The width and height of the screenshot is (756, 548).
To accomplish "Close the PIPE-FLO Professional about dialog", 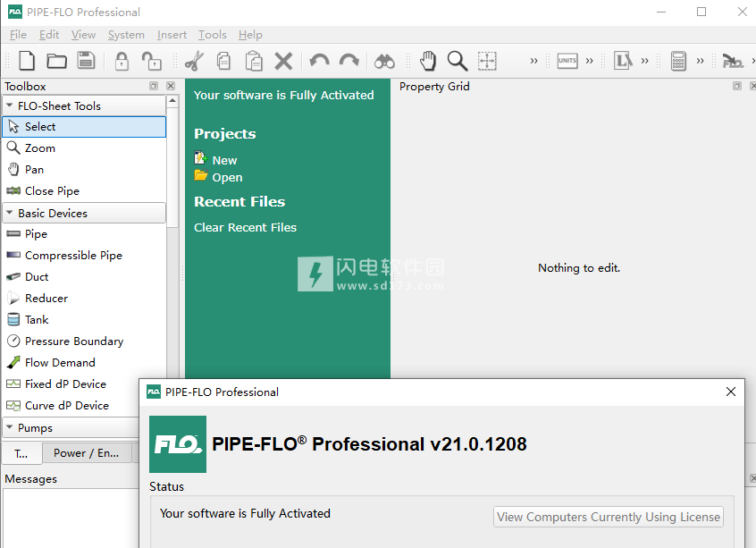I will [731, 392].
